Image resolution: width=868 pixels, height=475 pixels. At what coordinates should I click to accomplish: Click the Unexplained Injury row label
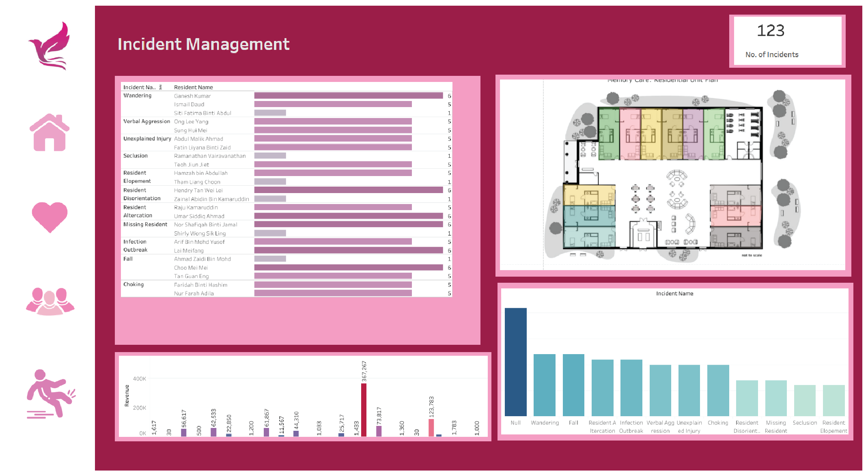(147, 139)
